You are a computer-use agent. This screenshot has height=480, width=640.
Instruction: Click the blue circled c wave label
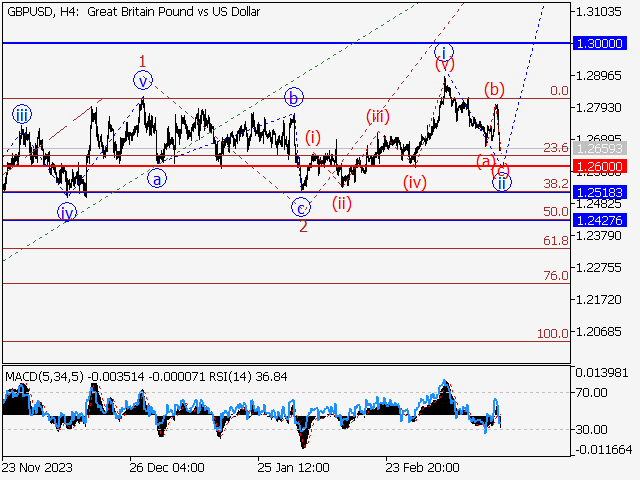[301, 207]
